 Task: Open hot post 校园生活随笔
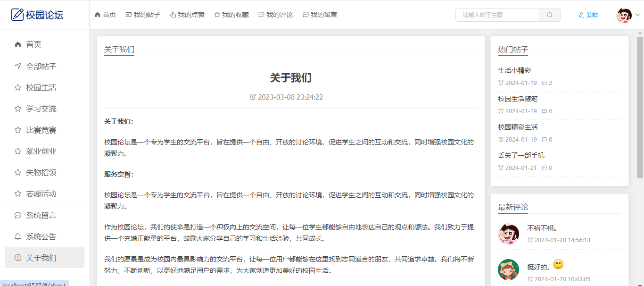[x=518, y=99]
